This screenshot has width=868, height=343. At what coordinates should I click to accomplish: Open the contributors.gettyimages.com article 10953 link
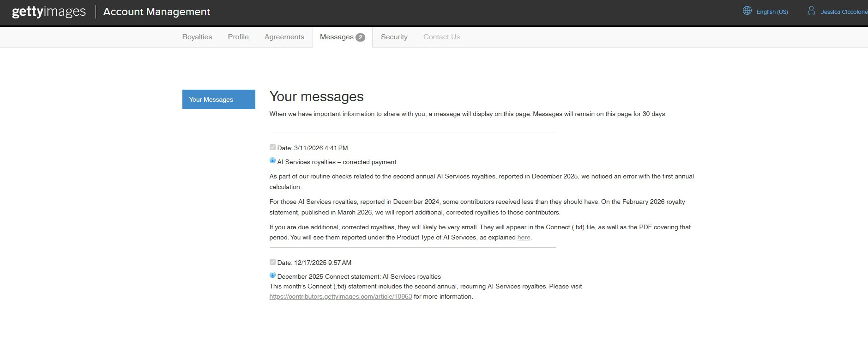tap(341, 297)
